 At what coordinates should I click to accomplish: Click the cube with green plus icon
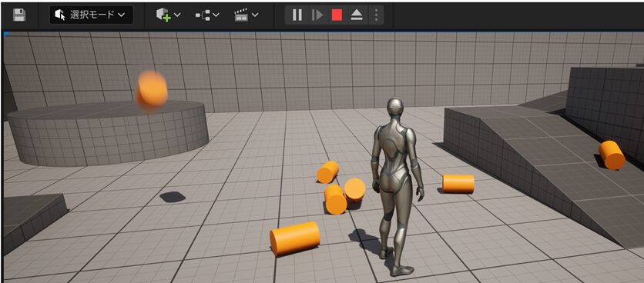(163, 15)
